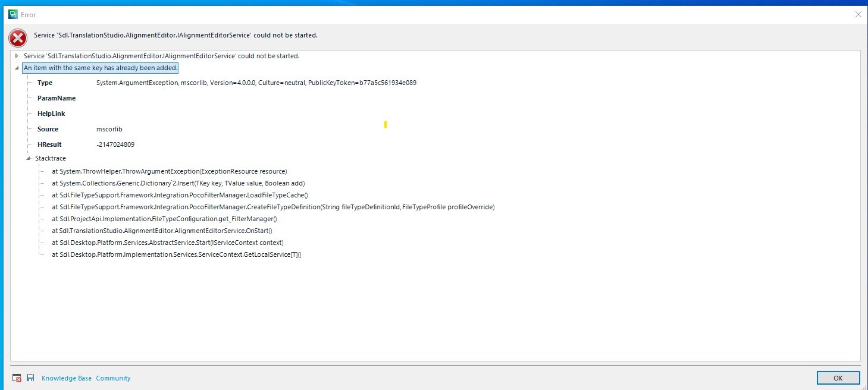Select the CreateFileTypeDefinition stack line

coord(273,207)
